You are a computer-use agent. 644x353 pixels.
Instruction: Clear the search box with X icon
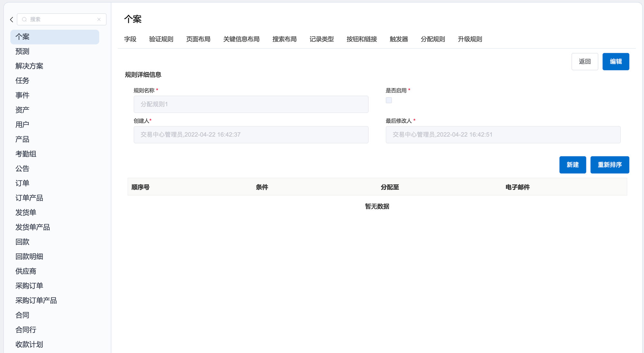[99, 20]
